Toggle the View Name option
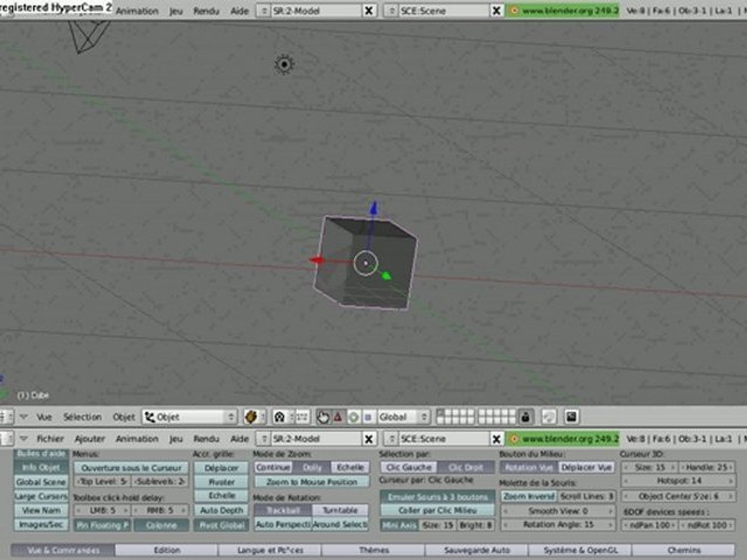747x560 pixels. click(x=41, y=511)
